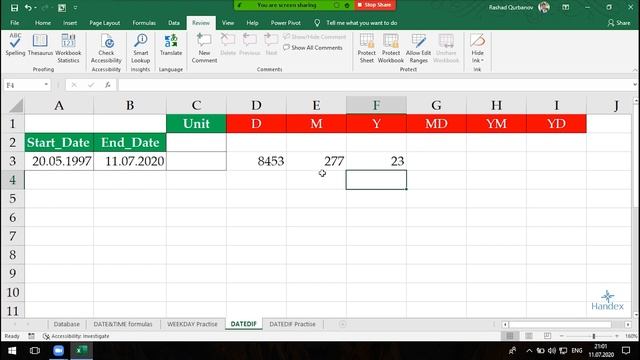Image resolution: width=640 pixels, height=360 pixels.
Task: Add a new sheet
Action: pos(342,324)
